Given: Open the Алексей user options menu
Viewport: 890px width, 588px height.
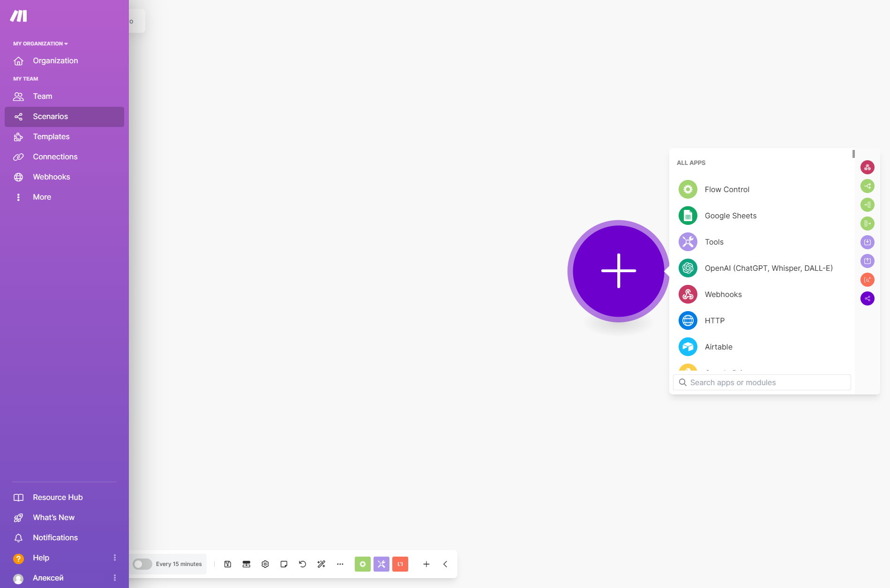Looking at the screenshot, I should click(x=115, y=578).
